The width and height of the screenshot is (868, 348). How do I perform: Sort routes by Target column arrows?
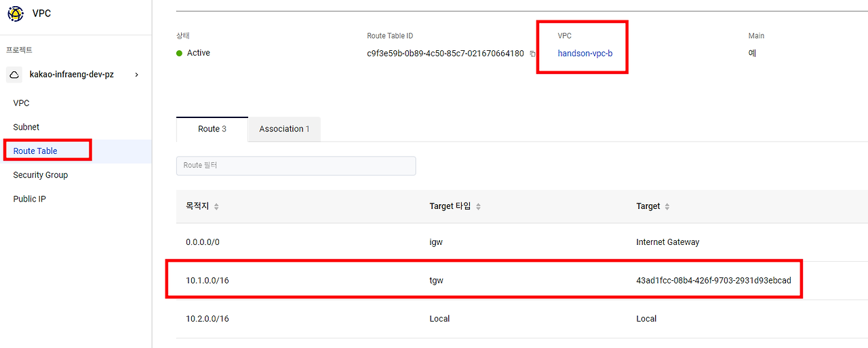click(667, 207)
